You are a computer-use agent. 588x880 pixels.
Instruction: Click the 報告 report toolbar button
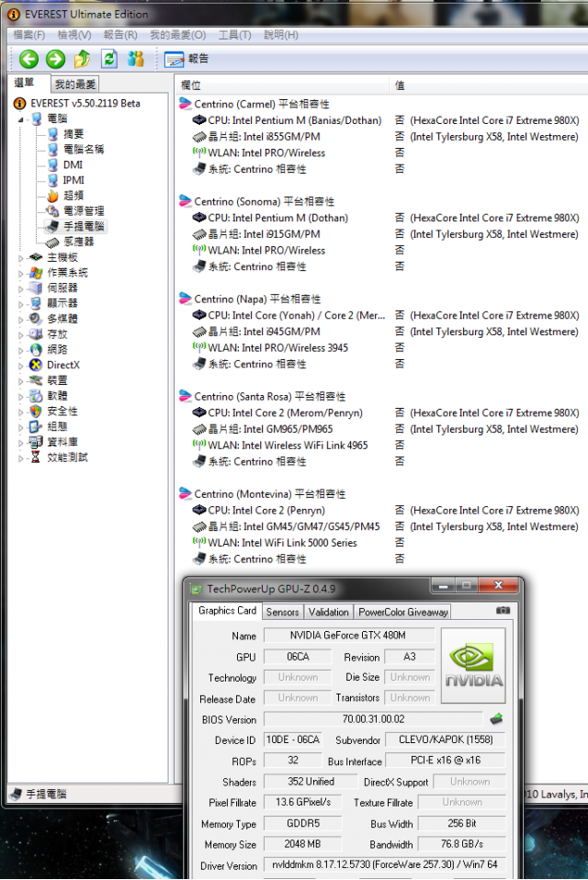pos(187,59)
